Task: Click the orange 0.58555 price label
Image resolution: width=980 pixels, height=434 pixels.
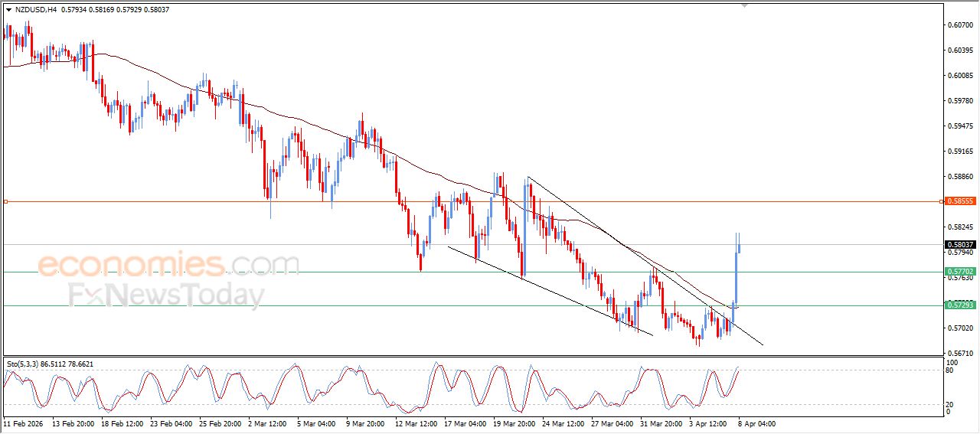Action: pyautogui.click(x=960, y=201)
